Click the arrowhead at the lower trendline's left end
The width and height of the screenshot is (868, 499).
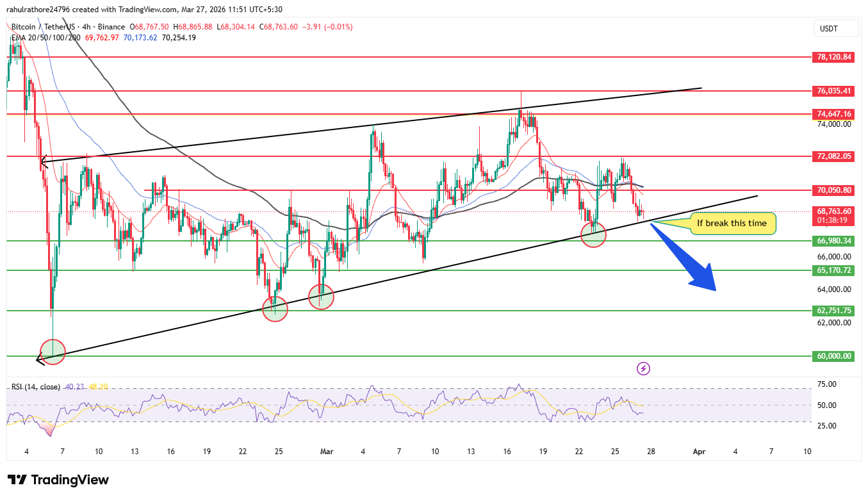[x=40, y=360]
